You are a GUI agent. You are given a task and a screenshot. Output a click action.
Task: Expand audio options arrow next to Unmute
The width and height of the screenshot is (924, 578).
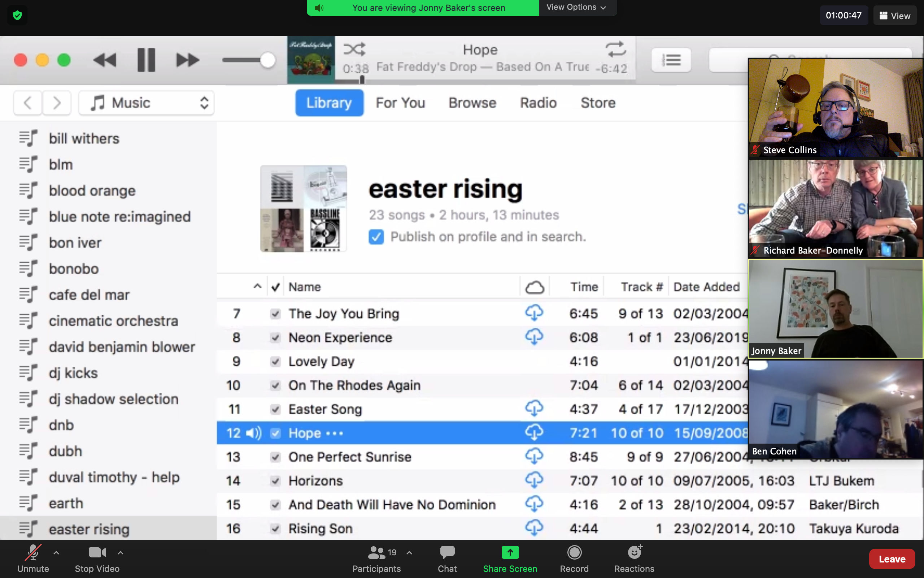point(56,552)
